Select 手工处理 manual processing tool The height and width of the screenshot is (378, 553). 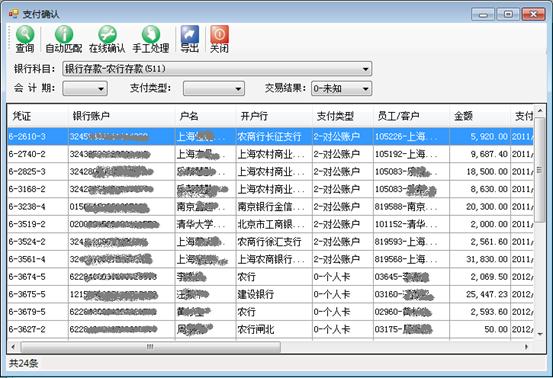[x=151, y=39]
